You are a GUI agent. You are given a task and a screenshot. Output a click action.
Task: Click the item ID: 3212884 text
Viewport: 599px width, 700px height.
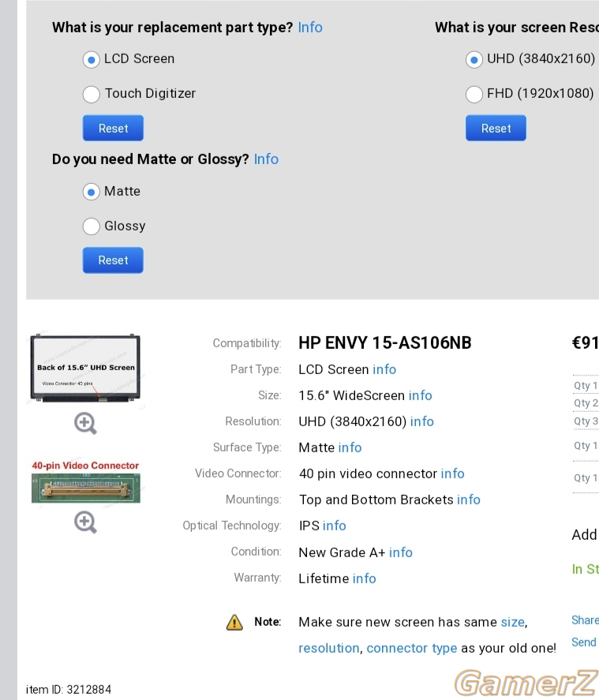coord(69,690)
